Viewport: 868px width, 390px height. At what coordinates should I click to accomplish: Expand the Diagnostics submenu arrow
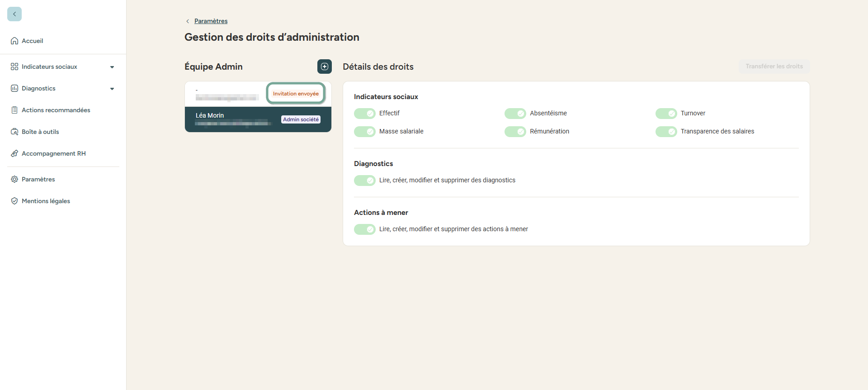coord(112,89)
